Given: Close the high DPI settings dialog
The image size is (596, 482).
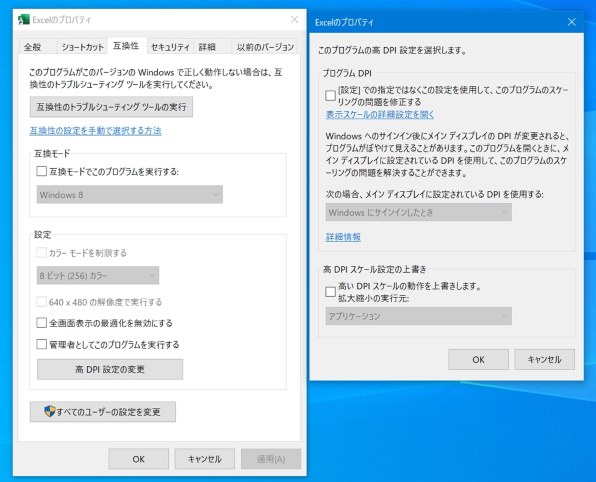Looking at the screenshot, I should pos(571,22).
